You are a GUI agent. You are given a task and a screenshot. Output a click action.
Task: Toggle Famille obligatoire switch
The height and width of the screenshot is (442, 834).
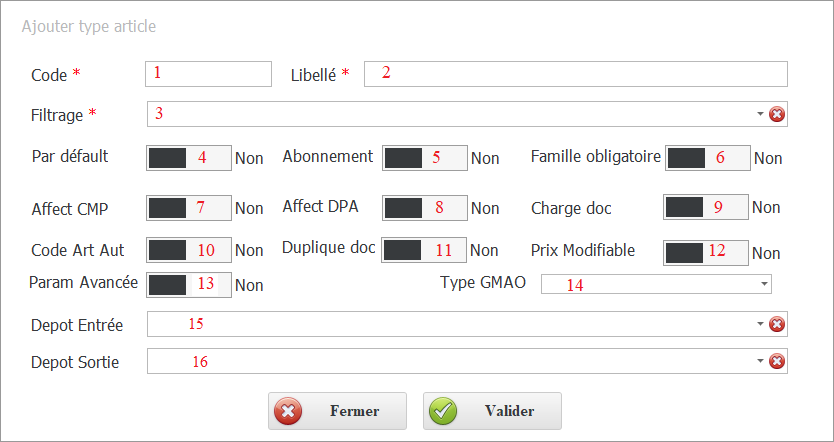708,158
